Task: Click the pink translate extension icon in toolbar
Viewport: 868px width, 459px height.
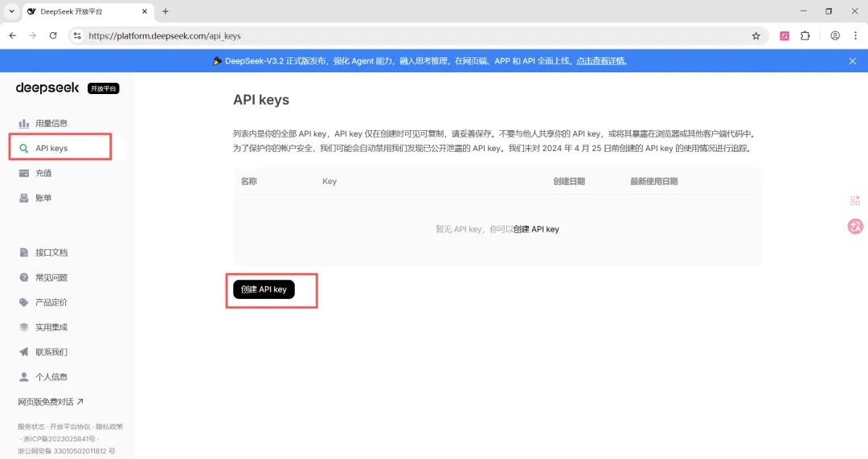Action: click(x=784, y=36)
